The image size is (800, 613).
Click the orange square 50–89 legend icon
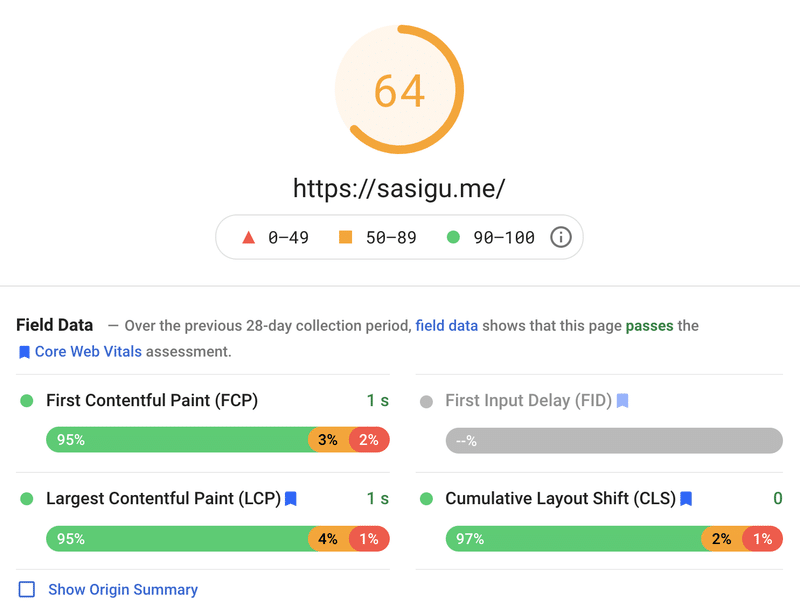346,238
